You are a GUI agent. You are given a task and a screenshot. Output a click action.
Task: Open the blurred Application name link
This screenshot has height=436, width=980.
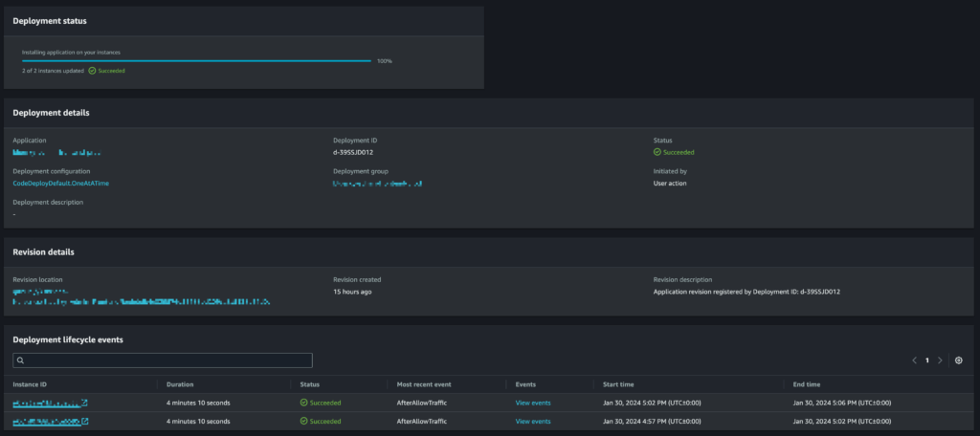coord(56,152)
